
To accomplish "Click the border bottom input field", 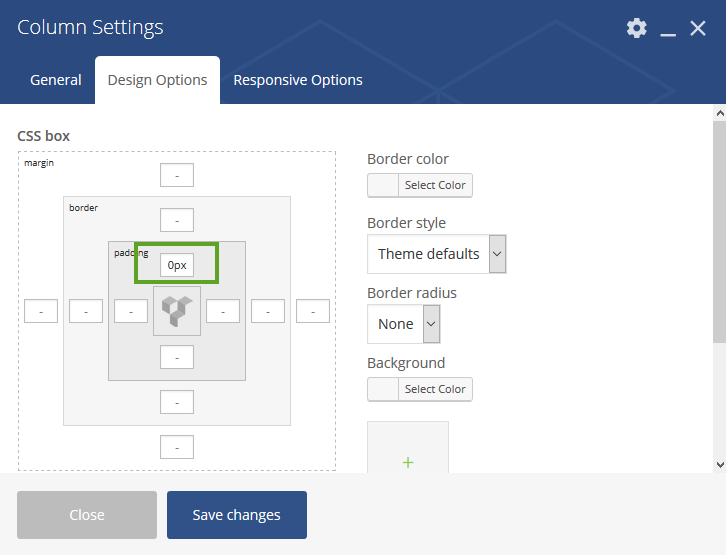I will click(x=177, y=402).
